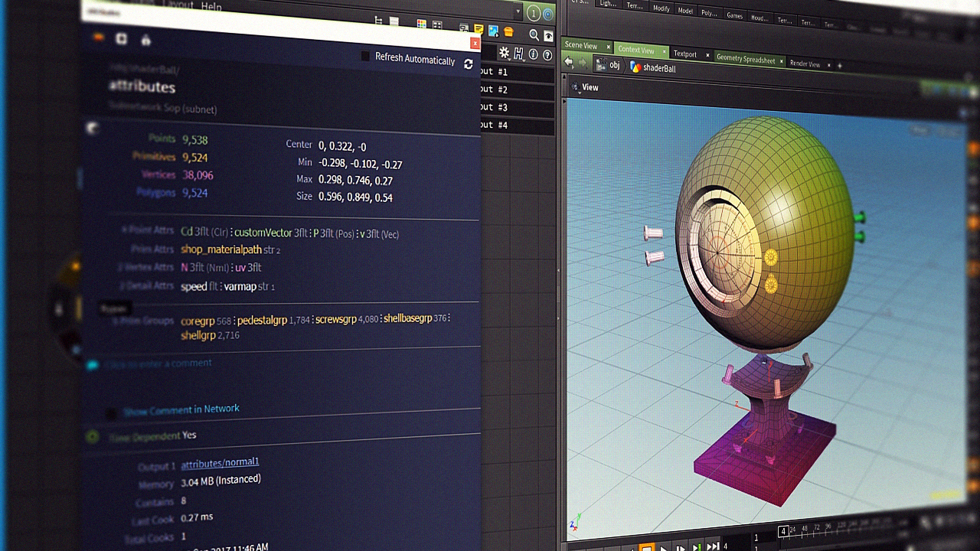980x551 pixels.
Task: Toggle Show Comment in Network checkbox
Action: (x=111, y=413)
